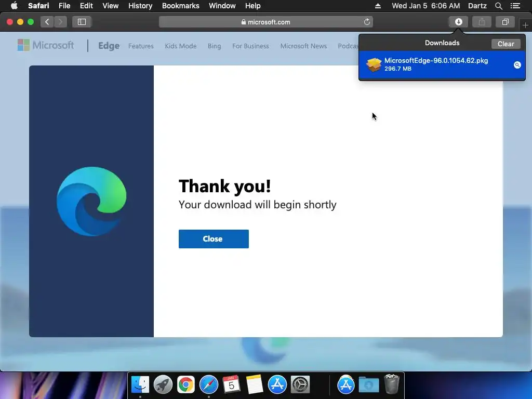The width and height of the screenshot is (532, 399).
Task: Clear the Downloads list
Action: pyautogui.click(x=506, y=44)
